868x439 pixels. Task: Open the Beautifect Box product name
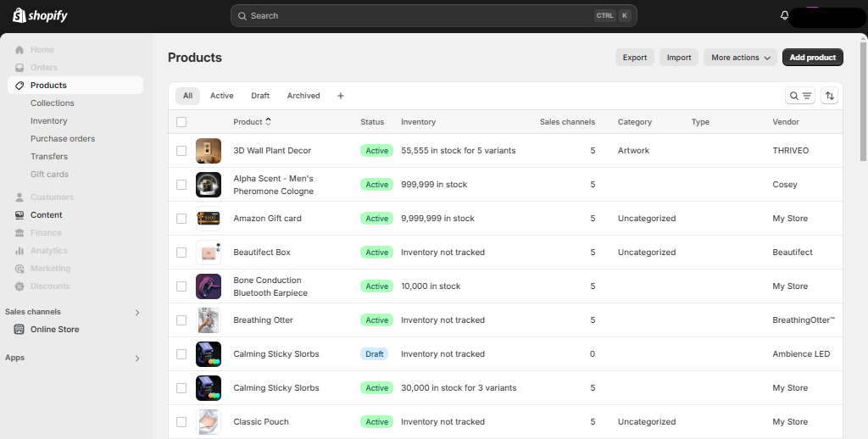pos(262,252)
